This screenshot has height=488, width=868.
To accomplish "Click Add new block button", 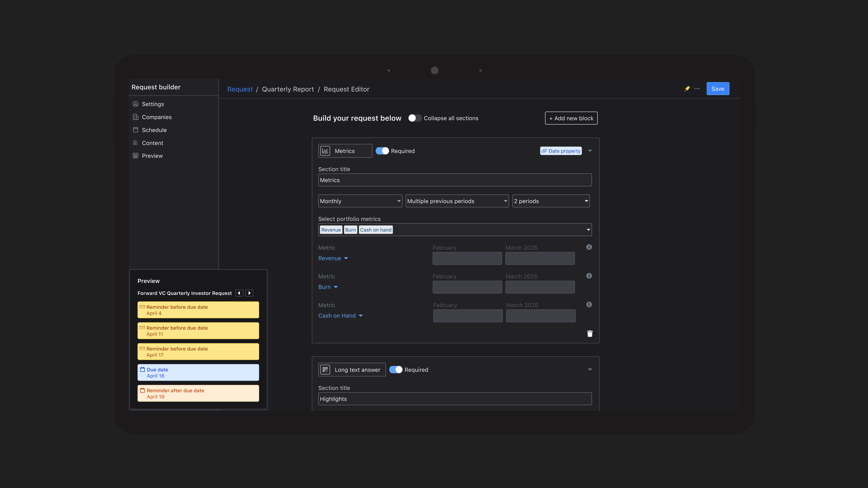I will [571, 118].
